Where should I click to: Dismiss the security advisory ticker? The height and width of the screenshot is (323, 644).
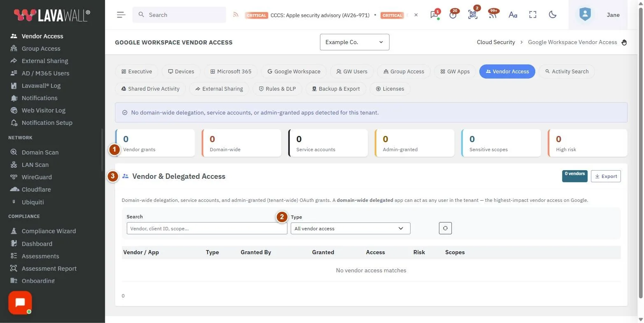click(416, 15)
